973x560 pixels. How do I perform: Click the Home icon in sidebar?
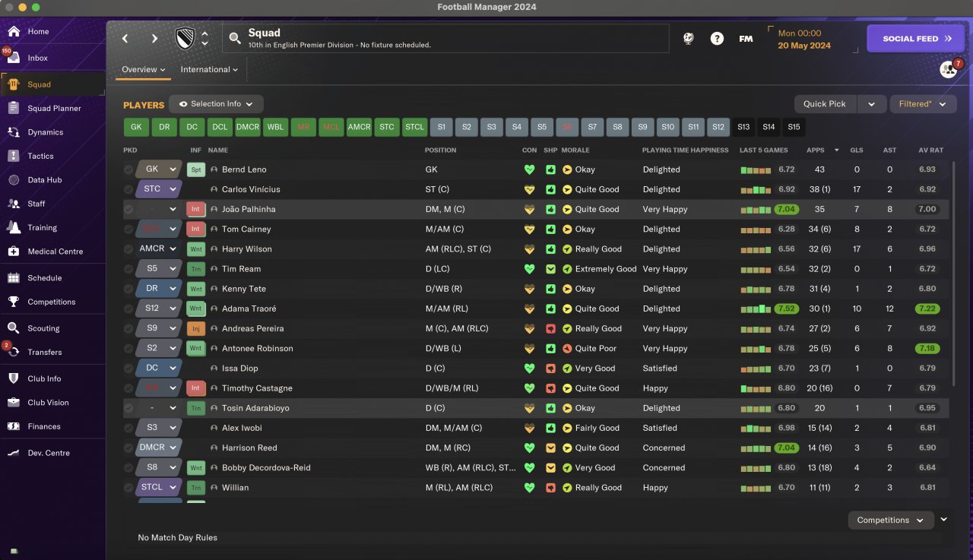(14, 32)
